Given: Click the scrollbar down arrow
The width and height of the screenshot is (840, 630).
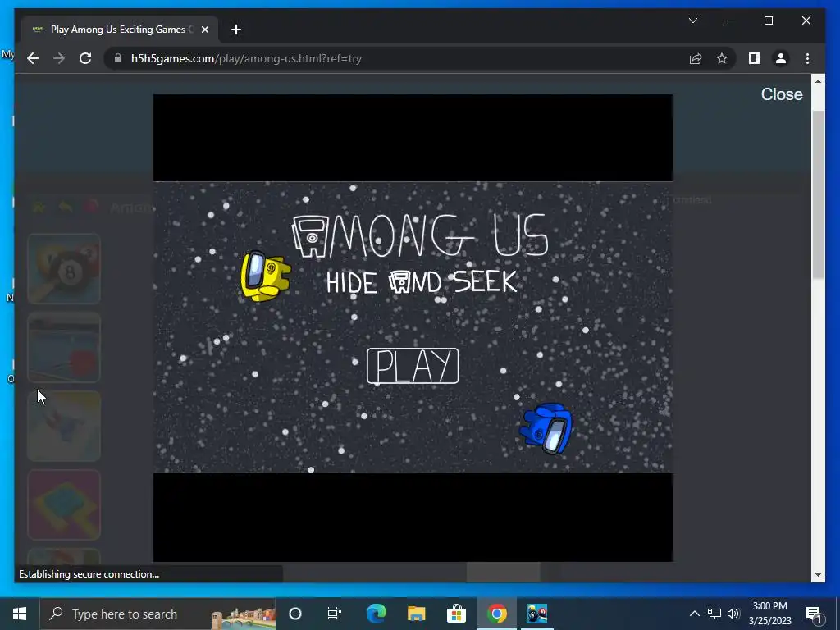Looking at the screenshot, I should pyautogui.click(x=818, y=575).
